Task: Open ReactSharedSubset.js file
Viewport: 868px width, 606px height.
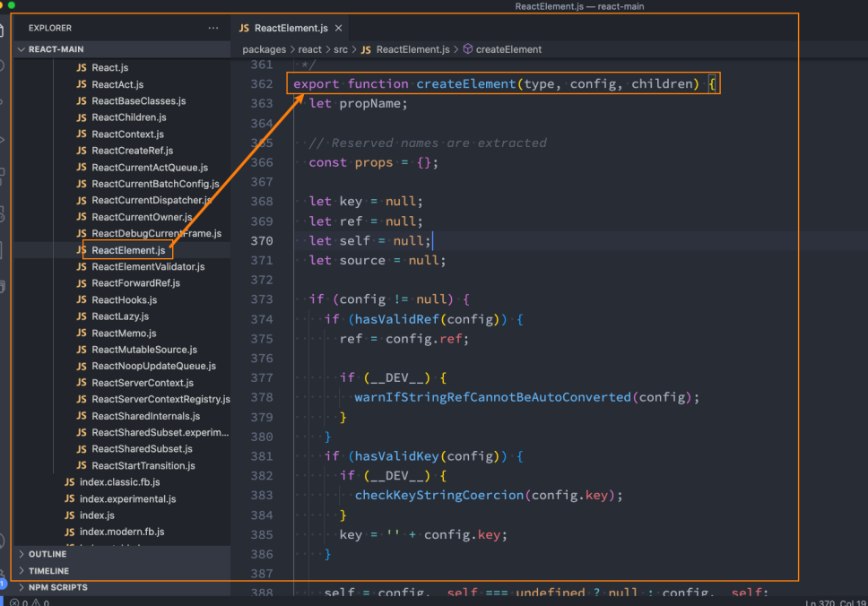Action: coord(142,449)
